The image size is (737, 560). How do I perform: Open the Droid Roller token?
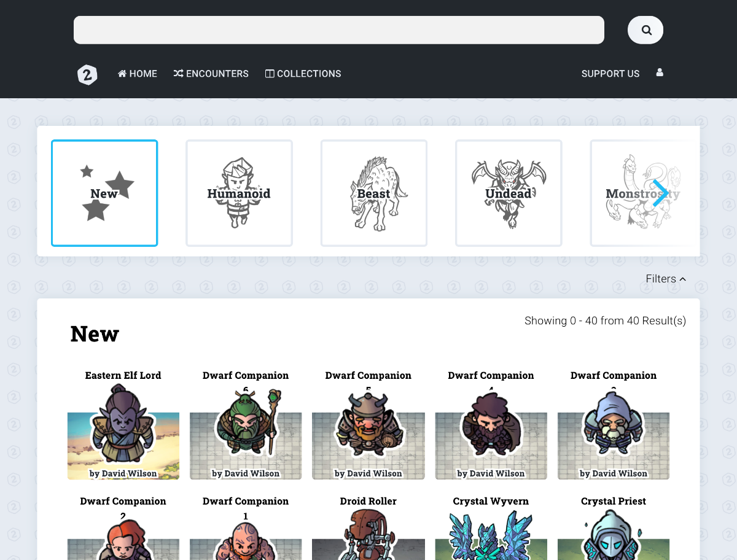point(368,535)
